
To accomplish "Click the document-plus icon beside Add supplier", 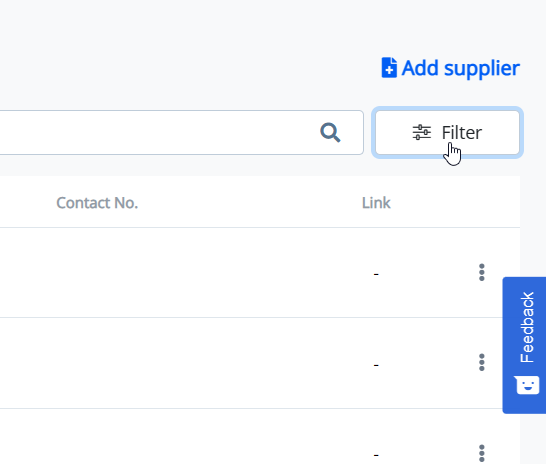I will 389,68.
